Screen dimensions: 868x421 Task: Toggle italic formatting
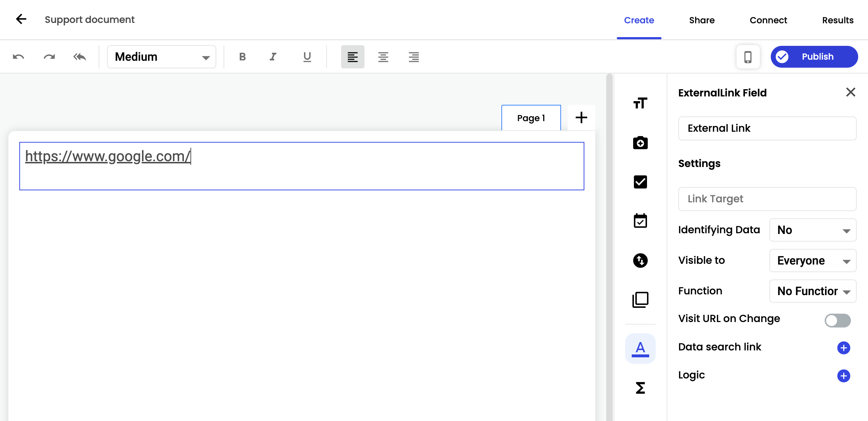tap(273, 57)
